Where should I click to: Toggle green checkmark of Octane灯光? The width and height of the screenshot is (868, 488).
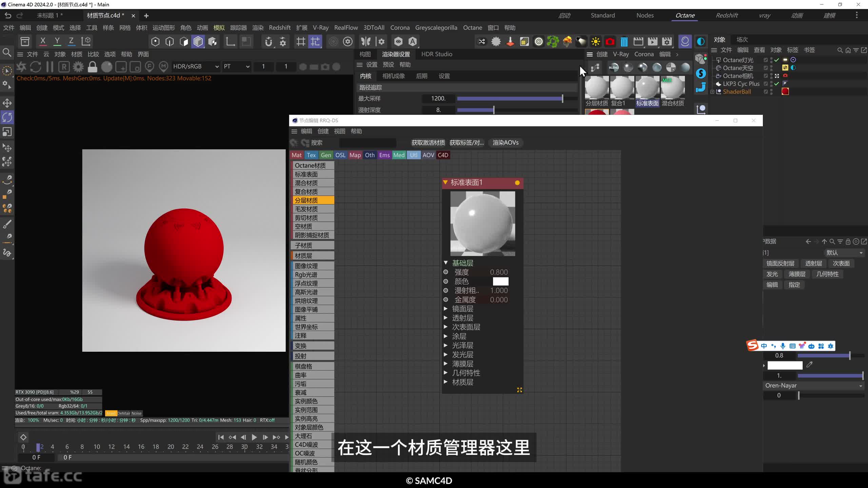777,60
